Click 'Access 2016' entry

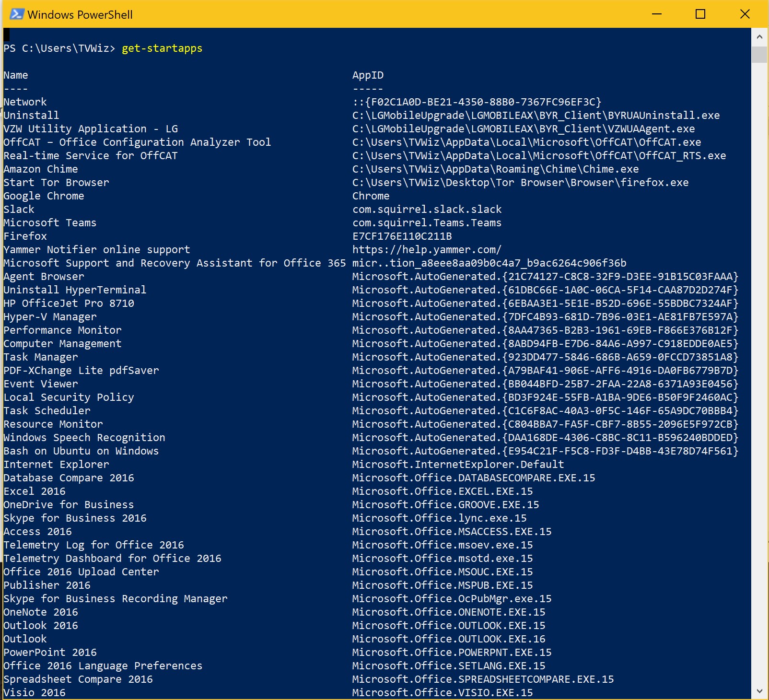coord(37,532)
